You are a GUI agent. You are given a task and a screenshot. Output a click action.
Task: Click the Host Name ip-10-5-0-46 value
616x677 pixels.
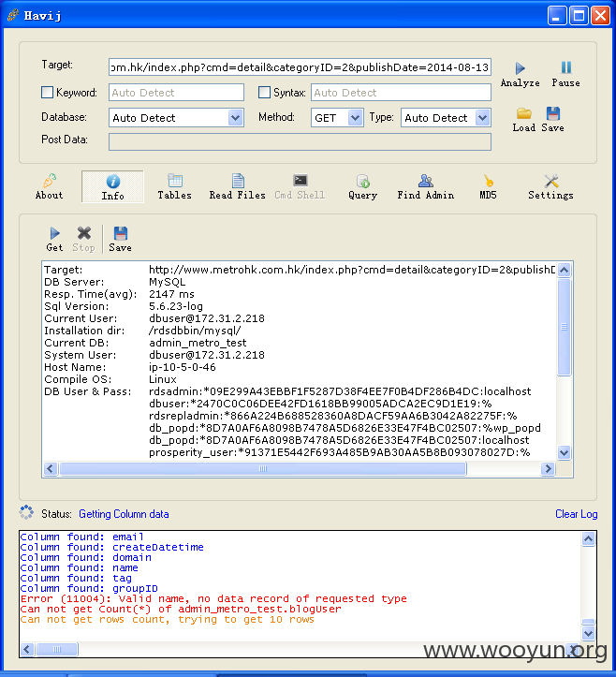coord(183,367)
